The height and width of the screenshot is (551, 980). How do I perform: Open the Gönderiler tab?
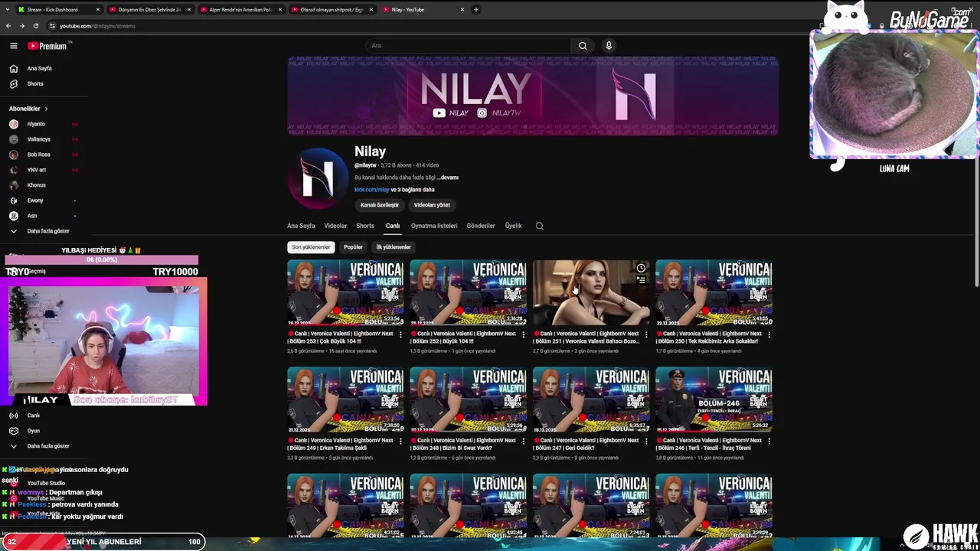pos(481,226)
